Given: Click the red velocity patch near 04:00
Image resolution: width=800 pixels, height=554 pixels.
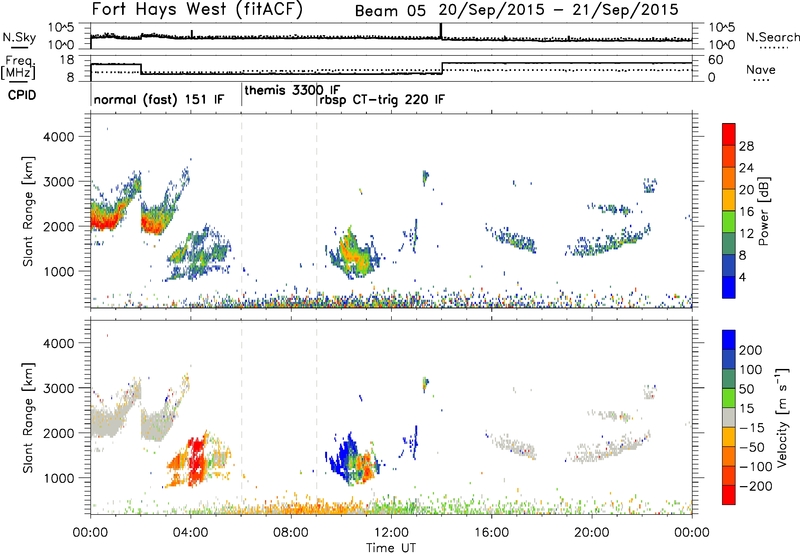Looking at the screenshot, I should pos(196,462).
